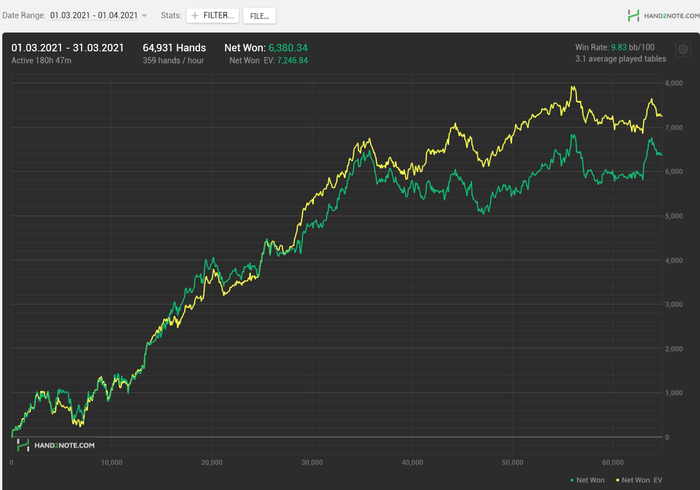Screen dimensions: 700x490
Task: Toggle the green Net Won legend dot
Action: (x=572, y=480)
